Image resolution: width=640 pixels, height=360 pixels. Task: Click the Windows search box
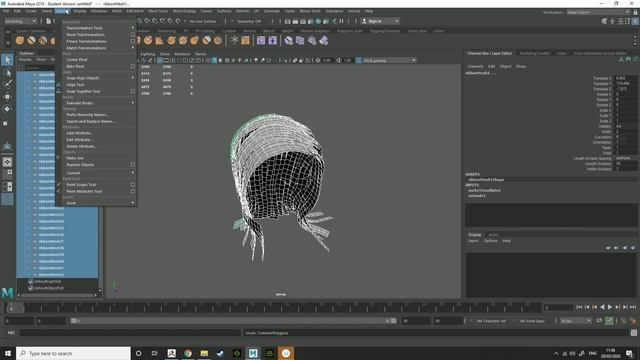click(x=73, y=353)
